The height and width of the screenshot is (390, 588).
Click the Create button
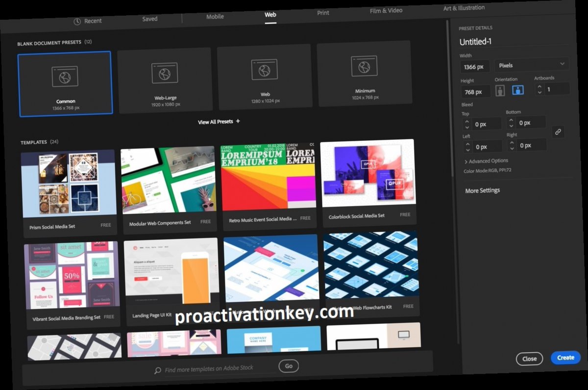565,358
